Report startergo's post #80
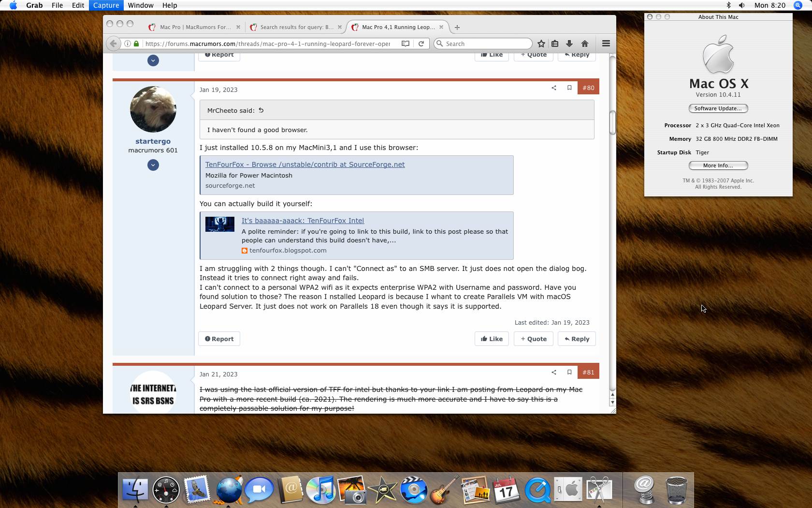 point(219,339)
